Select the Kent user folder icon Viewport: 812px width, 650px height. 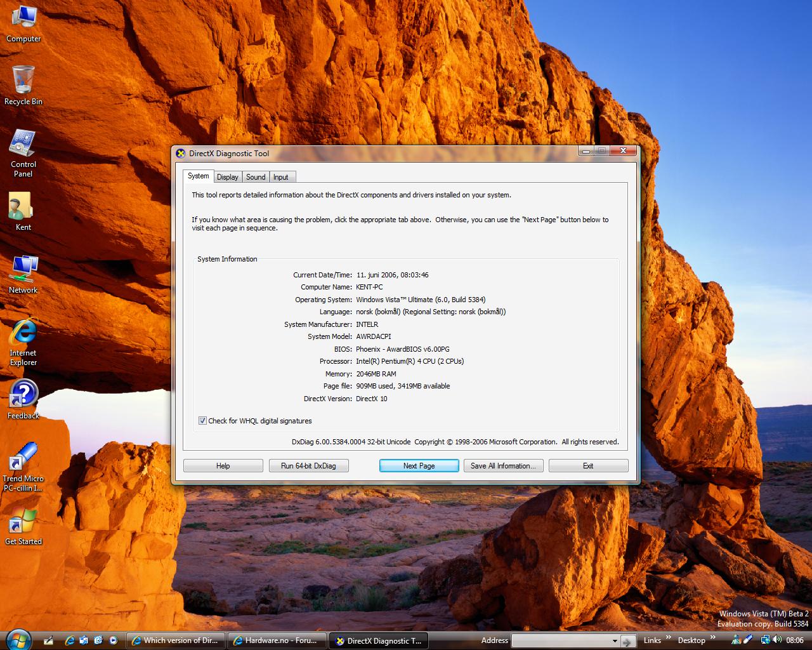click(23, 212)
